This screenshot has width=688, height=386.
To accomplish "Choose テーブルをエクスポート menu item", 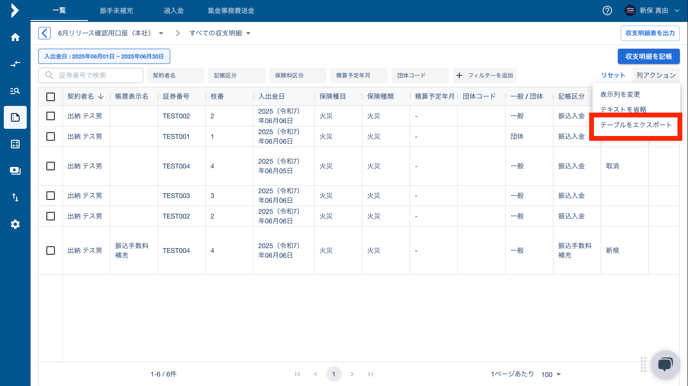I will point(636,125).
